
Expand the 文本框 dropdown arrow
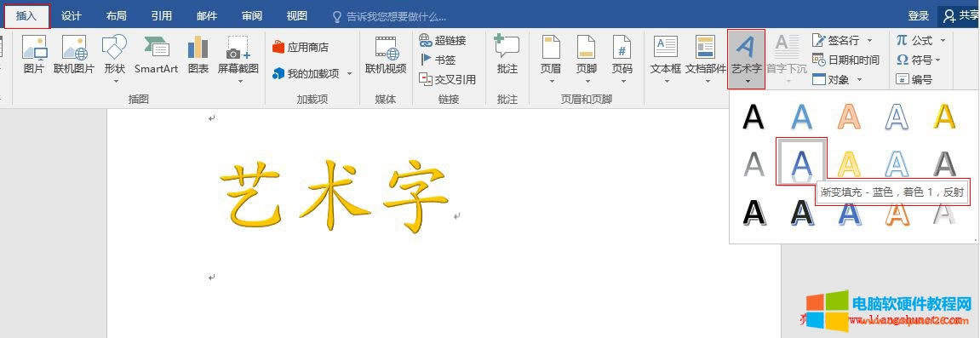pos(667,81)
